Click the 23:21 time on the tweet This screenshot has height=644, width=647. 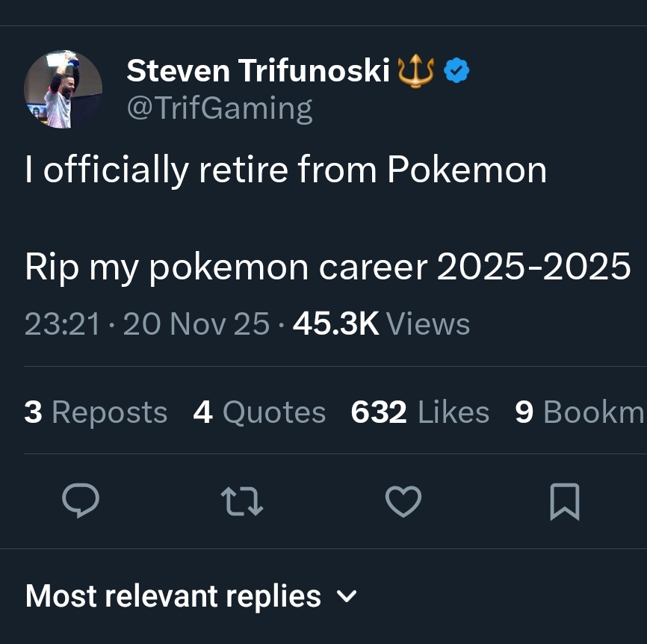coord(62,323)
